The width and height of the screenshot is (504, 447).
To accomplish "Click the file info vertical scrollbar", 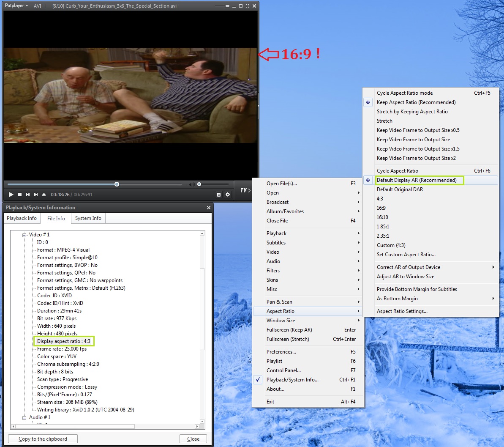I will [202, 309].
